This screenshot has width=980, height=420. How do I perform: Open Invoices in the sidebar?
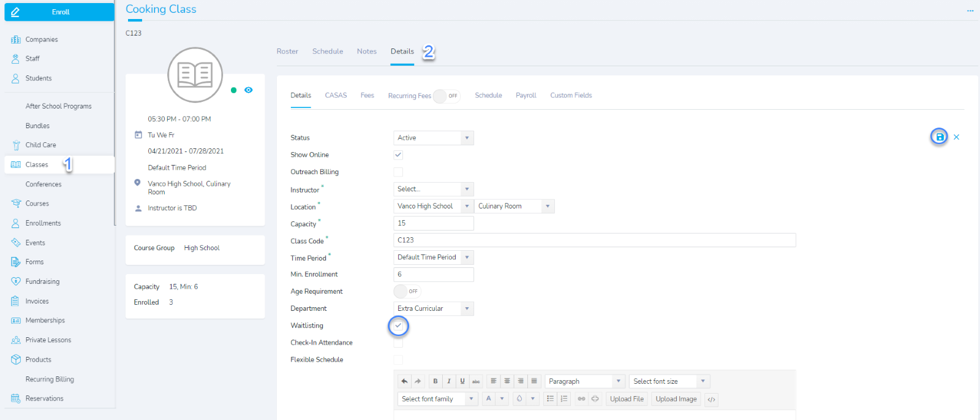pos(37,301)
